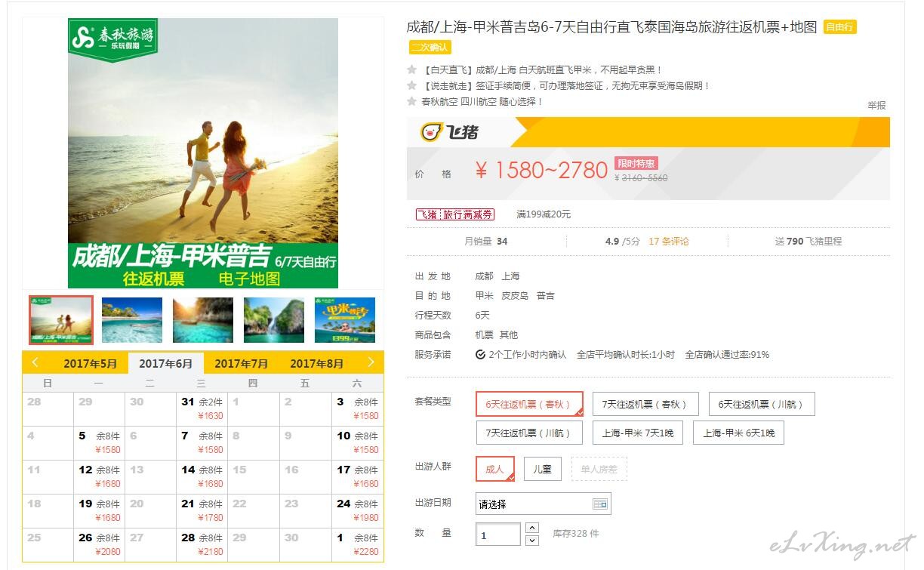Viewport: 924px width, 570px height.
Task: Pick June 24 with price ¥1980
Action: pyautogui.click(x=358, y=511)
